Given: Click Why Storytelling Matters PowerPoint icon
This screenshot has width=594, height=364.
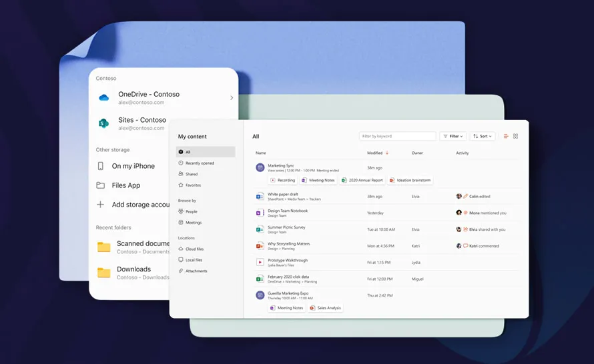Looking at the screenshot, I should (260, 246).
